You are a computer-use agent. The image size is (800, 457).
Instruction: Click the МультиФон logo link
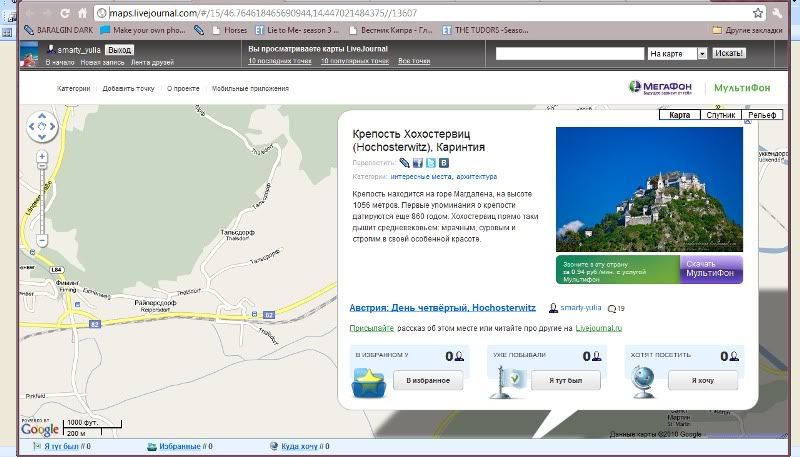[742, 88]
